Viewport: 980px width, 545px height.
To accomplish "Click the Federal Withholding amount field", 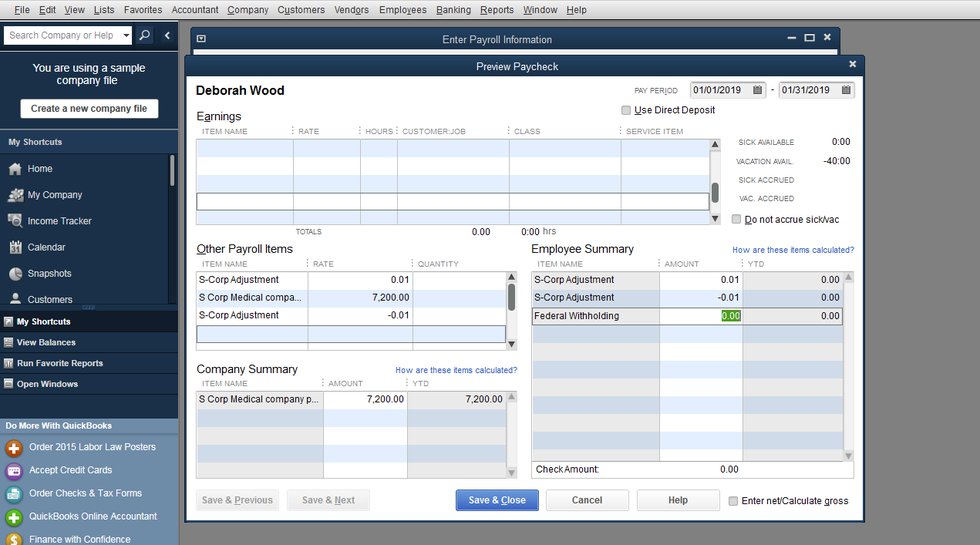I will 701,316.
